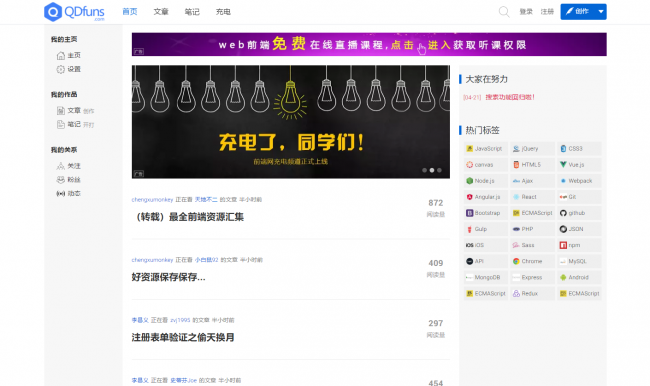Select the Redux tag
Screen dimensions: 650x386
(x=532, y=294)
